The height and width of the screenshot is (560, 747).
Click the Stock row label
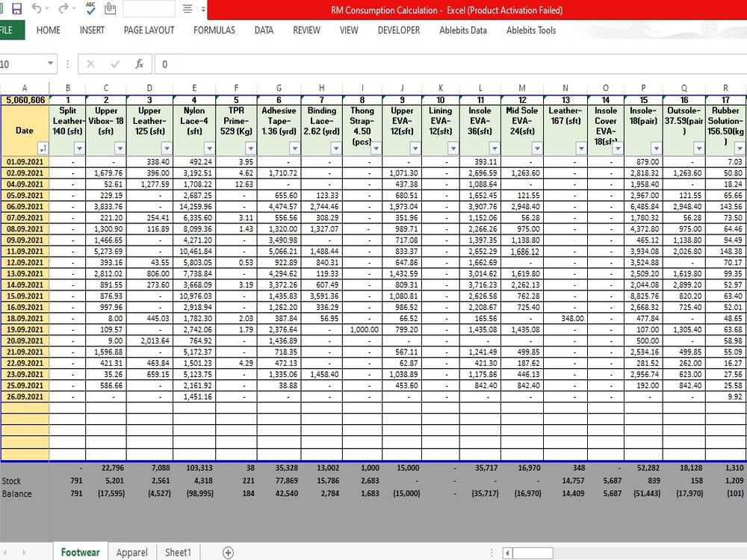coord(11,481)
